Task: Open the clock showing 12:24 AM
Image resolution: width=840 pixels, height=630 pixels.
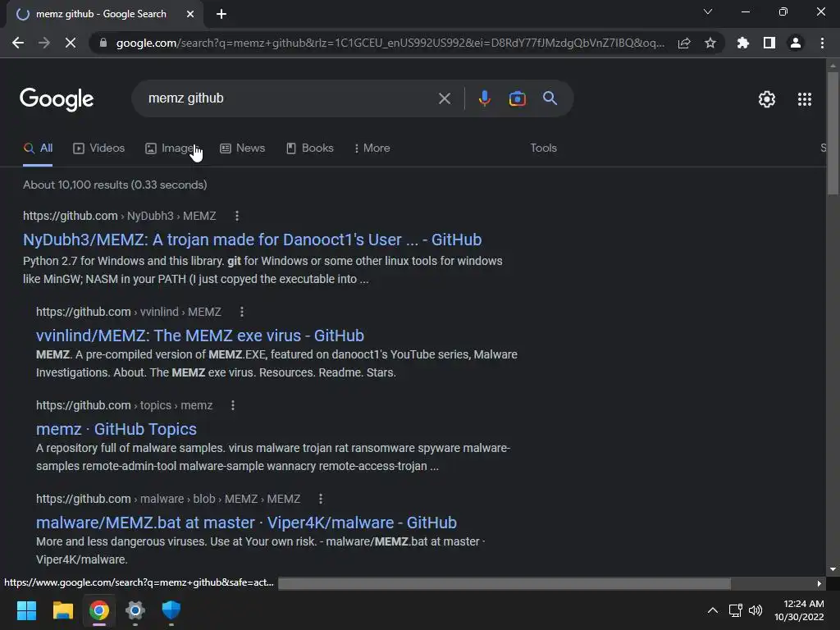Action: [799, 610]
